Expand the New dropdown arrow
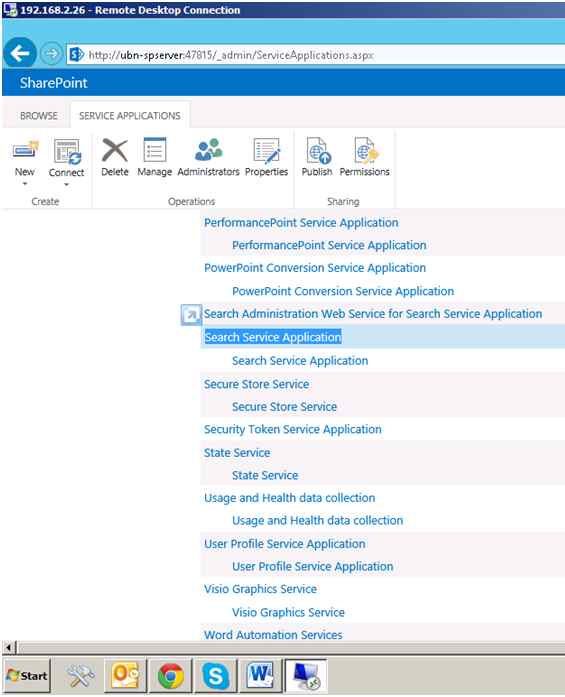This screenshot has width=565, height=697. pyautogui.click(x=25, y=184)
